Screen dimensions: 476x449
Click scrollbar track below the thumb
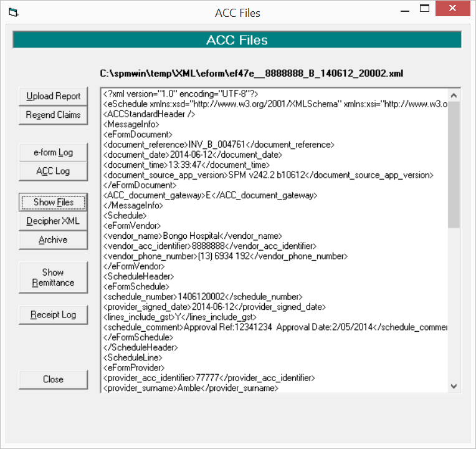coord(454,304)
